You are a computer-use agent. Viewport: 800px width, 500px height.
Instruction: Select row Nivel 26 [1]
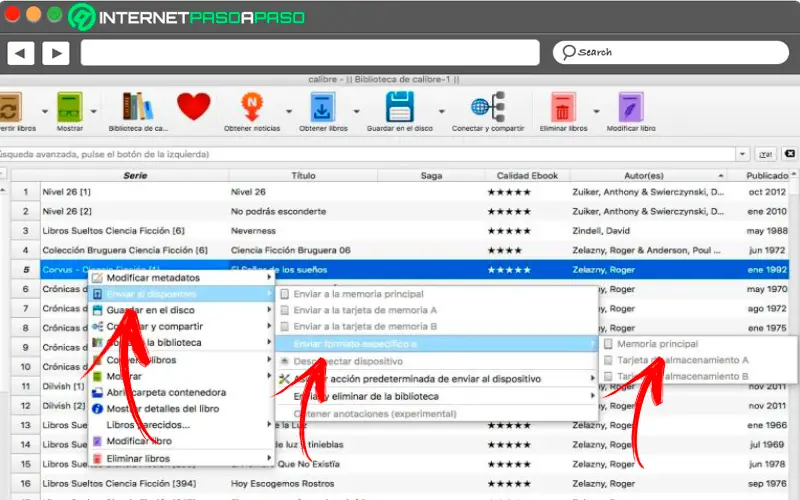coord(399,192)
